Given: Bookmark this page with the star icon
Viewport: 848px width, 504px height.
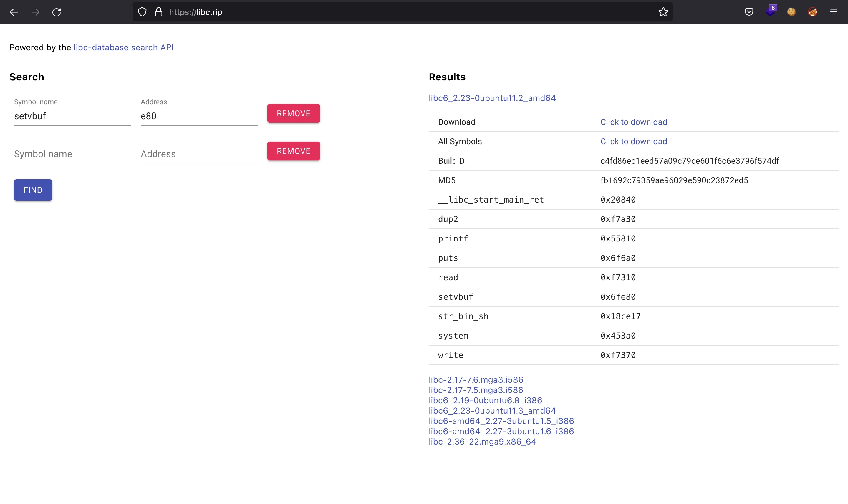Looking at the screenshot, I should tap(663, 12).
